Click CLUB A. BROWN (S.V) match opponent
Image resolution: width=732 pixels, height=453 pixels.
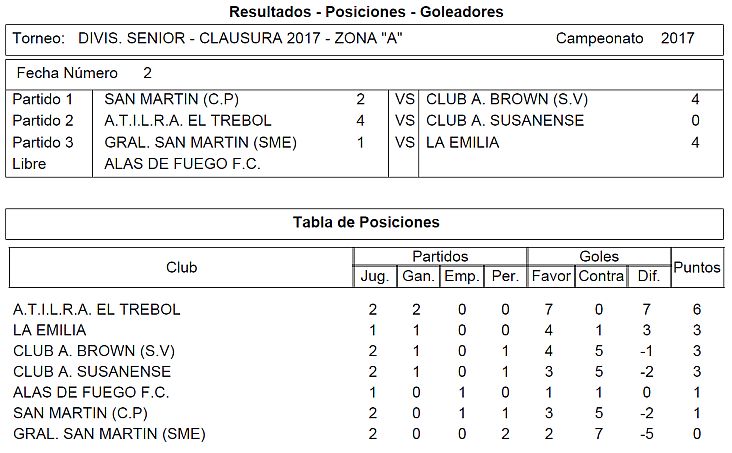point(507,99)
